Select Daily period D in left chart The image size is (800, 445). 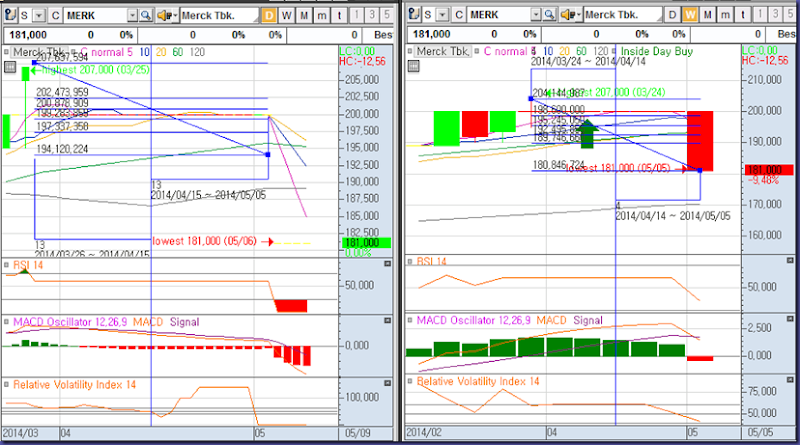(268, 15)
